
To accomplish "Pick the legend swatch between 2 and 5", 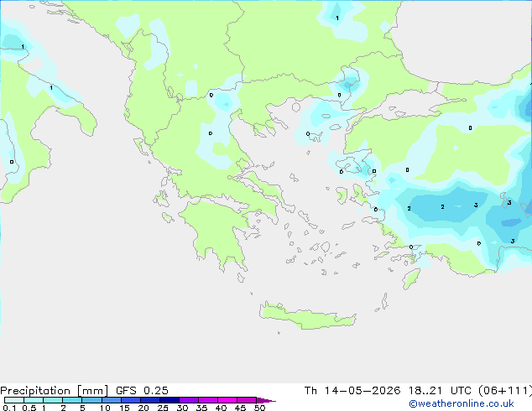I will click(72, 400).
